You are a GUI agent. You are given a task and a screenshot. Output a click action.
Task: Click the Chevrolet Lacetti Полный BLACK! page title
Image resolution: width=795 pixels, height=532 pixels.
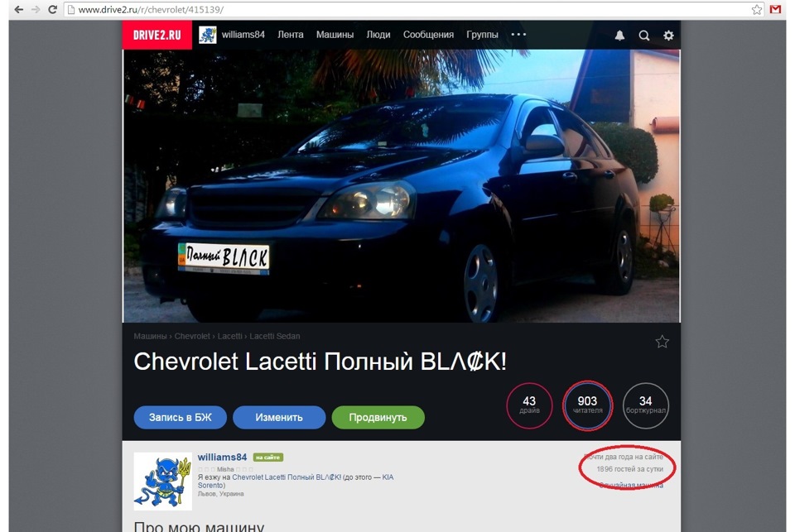coord(320,362)
